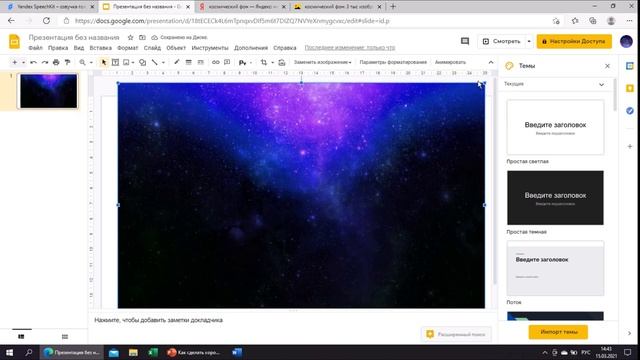Reset the image
Viewport: 640px width, 360px height.
pyautogui.click(x=282, y=62)
